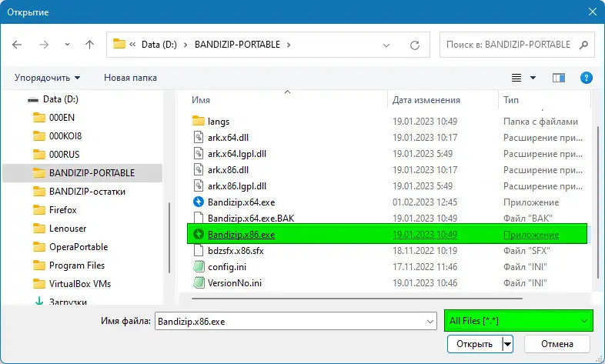Select ark.x64.lgpl.dll file icon
Screen dimensions: 605x364
point(199,153)
